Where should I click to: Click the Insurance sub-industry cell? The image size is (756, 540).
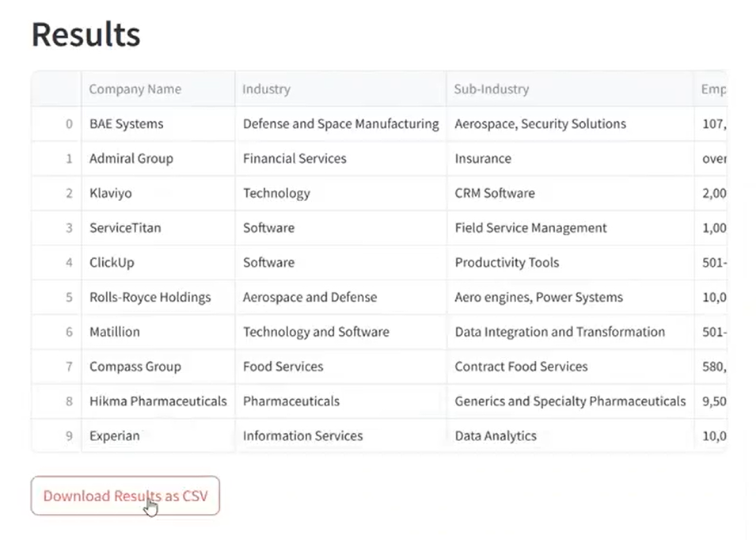pyautogui.click(x=483, y=158)
